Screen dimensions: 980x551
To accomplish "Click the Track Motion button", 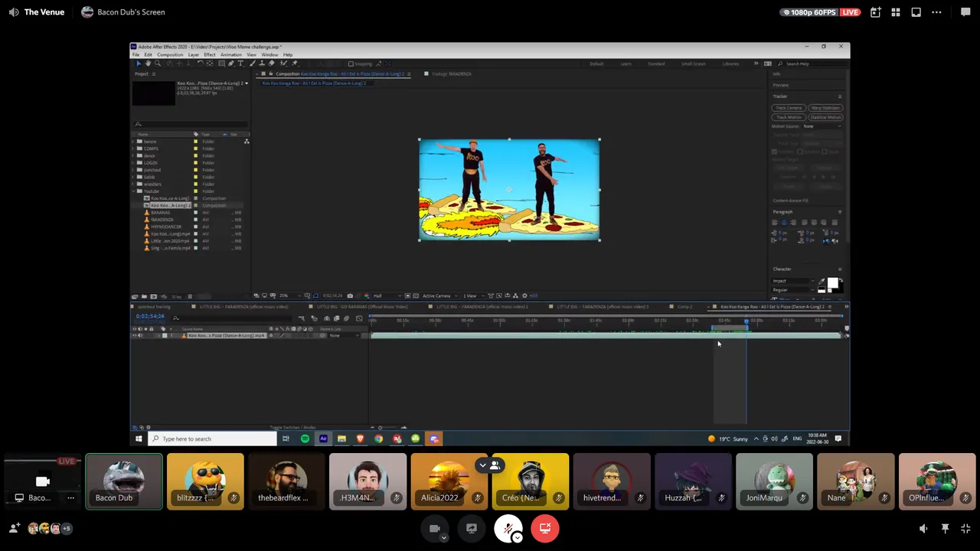I will click(789, 117).
